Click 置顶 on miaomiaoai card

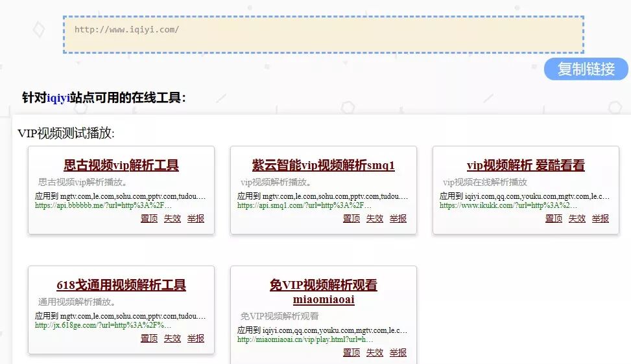(351, 352)
